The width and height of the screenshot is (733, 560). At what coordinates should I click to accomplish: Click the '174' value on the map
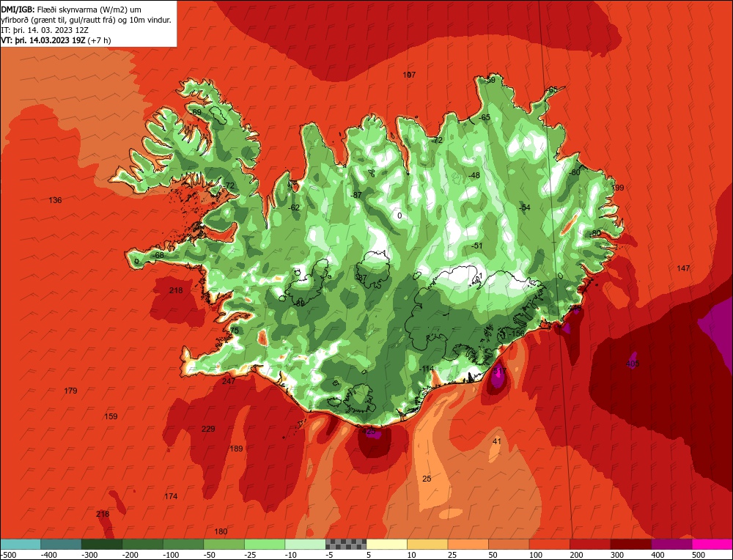[171, 496]
